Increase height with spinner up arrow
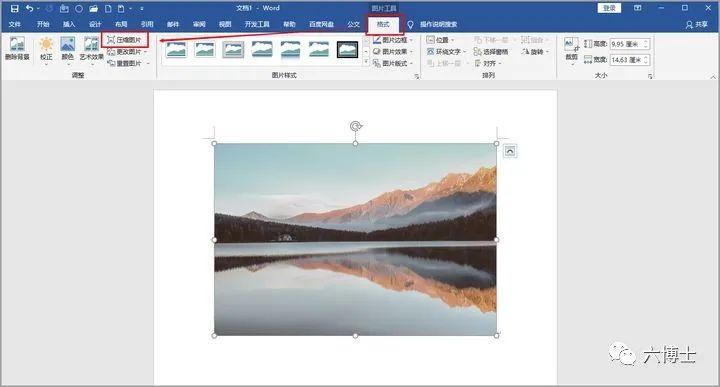720x387 pixels. (x=646, y=42)
